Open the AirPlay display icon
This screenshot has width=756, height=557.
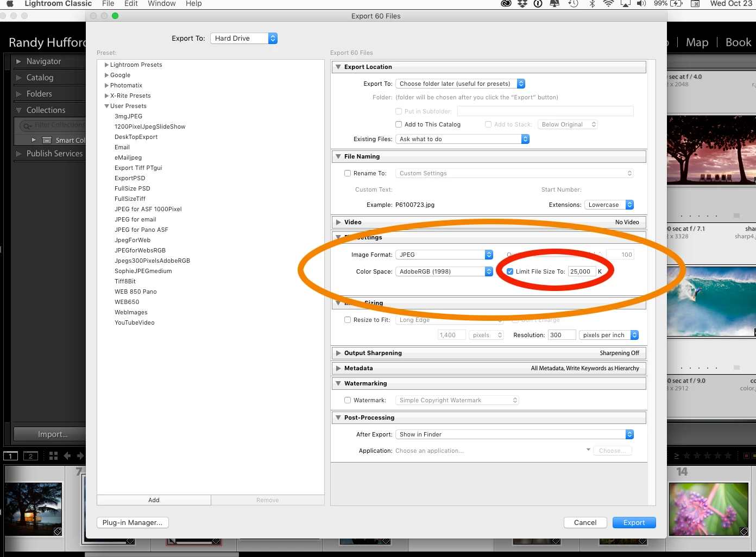point(626,3)
